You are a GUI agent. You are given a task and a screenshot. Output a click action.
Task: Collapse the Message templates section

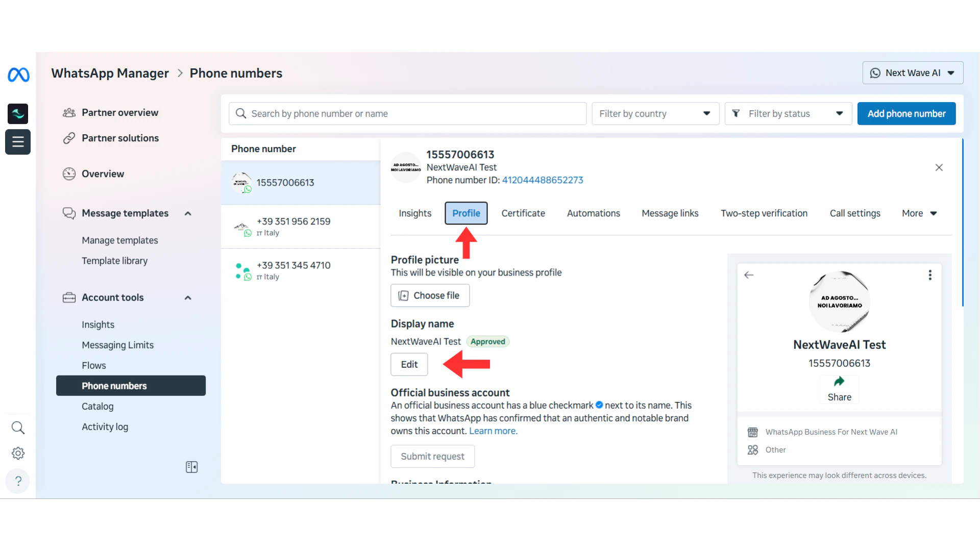tap(188, 214)
